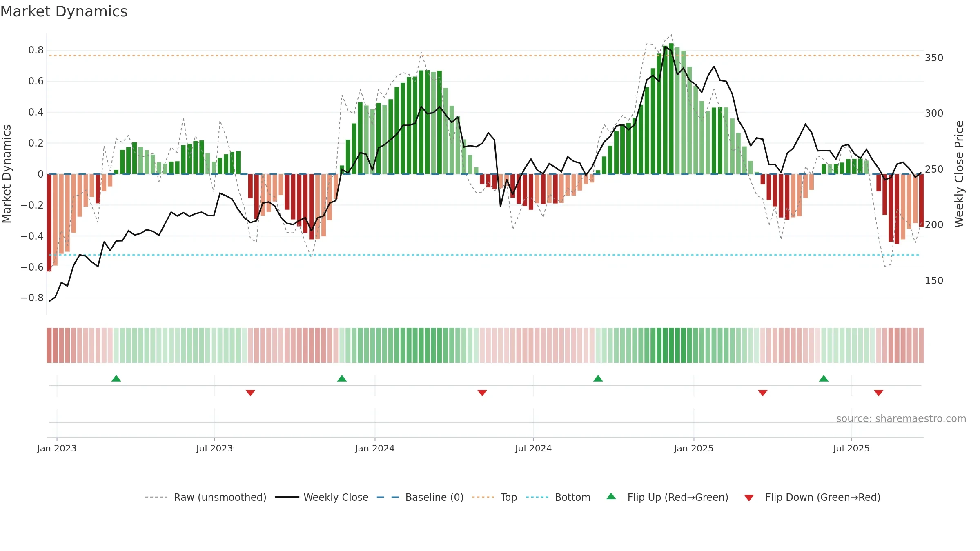
Task: Click the Jul 2023 x-axis label
Action: click(x=214, y=448)
